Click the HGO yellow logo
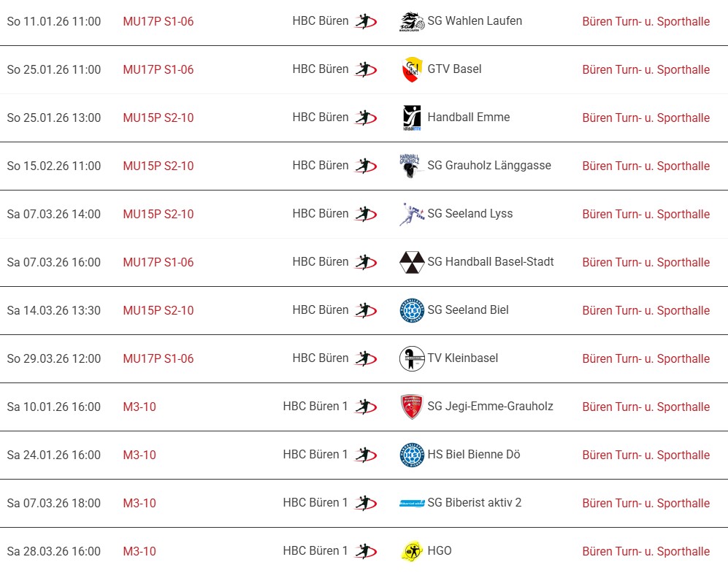Screen dimensions: 728x573 coord(412,552)
